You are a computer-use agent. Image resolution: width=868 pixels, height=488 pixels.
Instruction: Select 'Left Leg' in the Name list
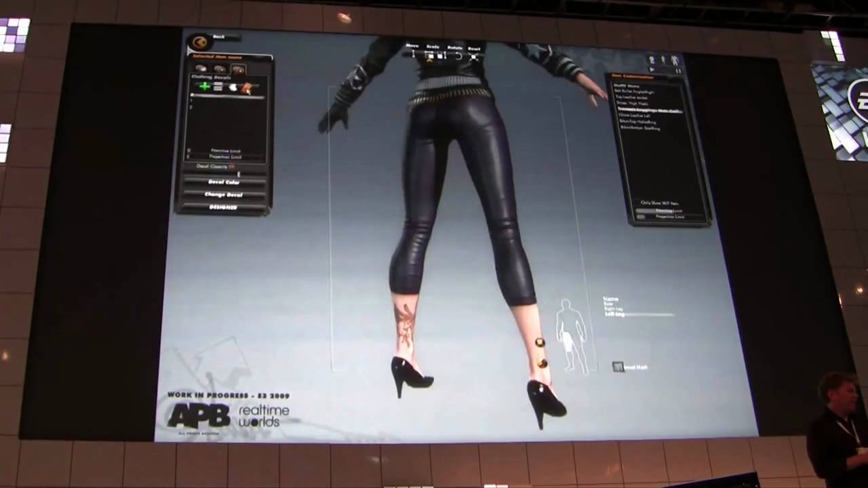coord(614,314)
